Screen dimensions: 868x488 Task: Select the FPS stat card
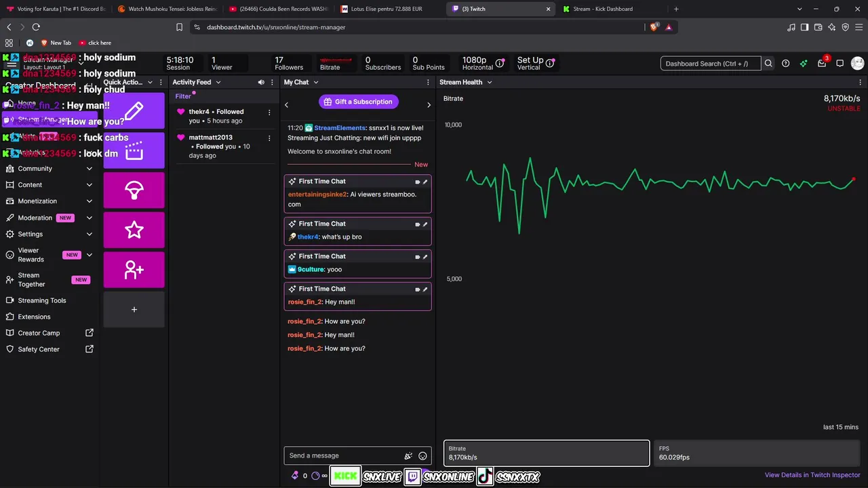pyautogui.click(x=758, y=453)
